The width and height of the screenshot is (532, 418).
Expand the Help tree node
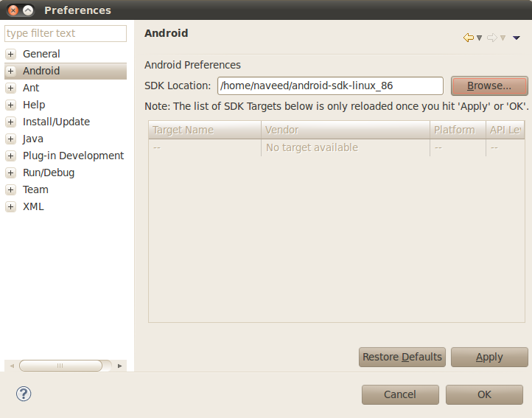click(x=11, y=105)
